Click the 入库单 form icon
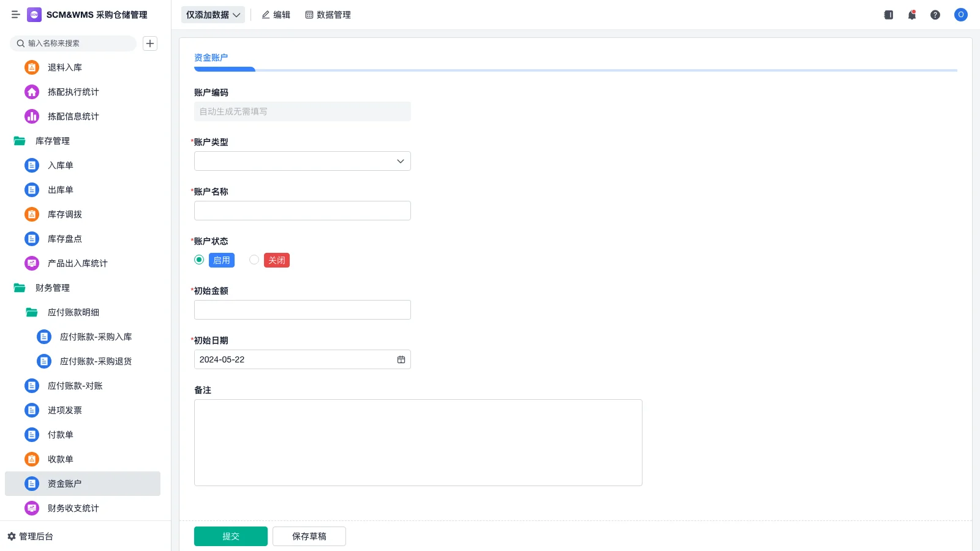980x551 pixels. [x=32, y=165]
